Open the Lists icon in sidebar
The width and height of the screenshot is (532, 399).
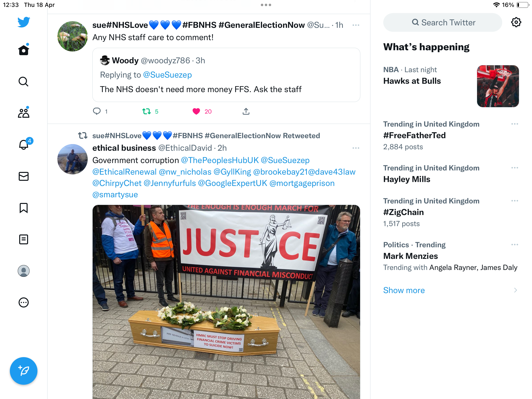(24, 239)
